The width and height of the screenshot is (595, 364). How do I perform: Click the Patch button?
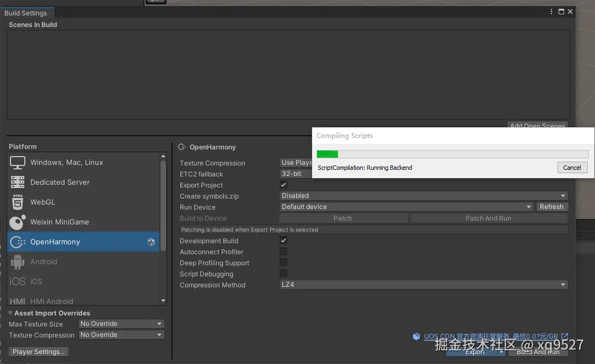coord(343,218)
